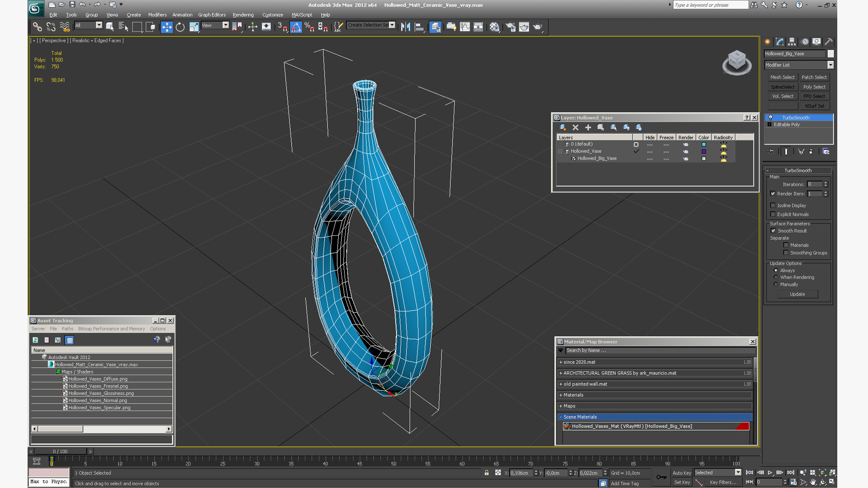
Task: Click the Align tool icon
Action: [x=420, y=27]
